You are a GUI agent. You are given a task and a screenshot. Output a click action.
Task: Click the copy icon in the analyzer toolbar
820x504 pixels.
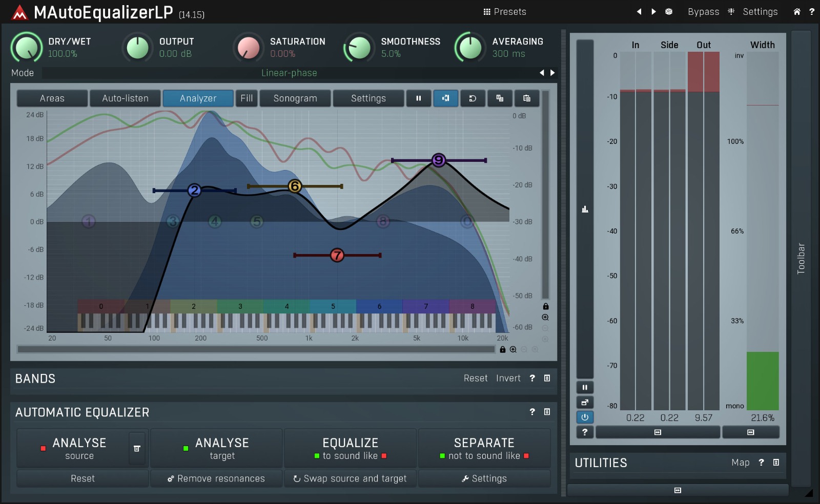(x=500, y=98)
